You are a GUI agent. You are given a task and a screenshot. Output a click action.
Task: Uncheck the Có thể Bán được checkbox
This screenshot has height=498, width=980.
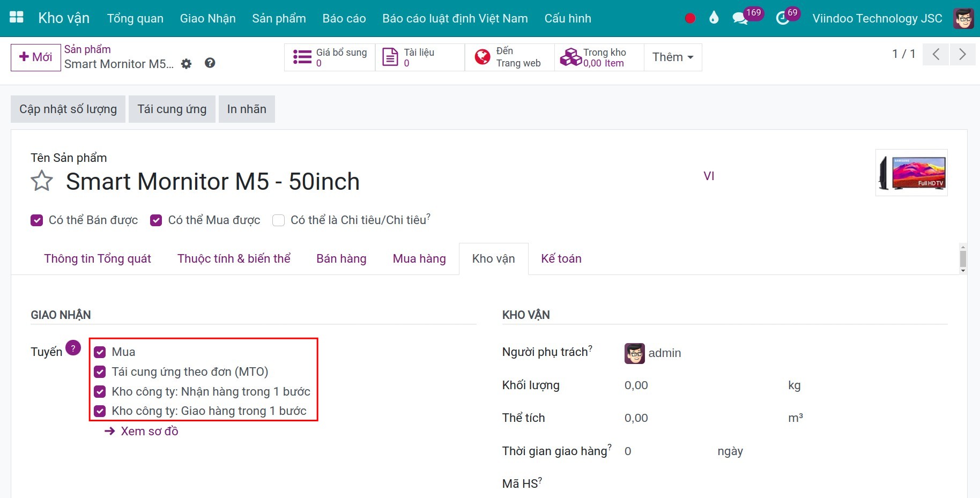pos(36,220)
